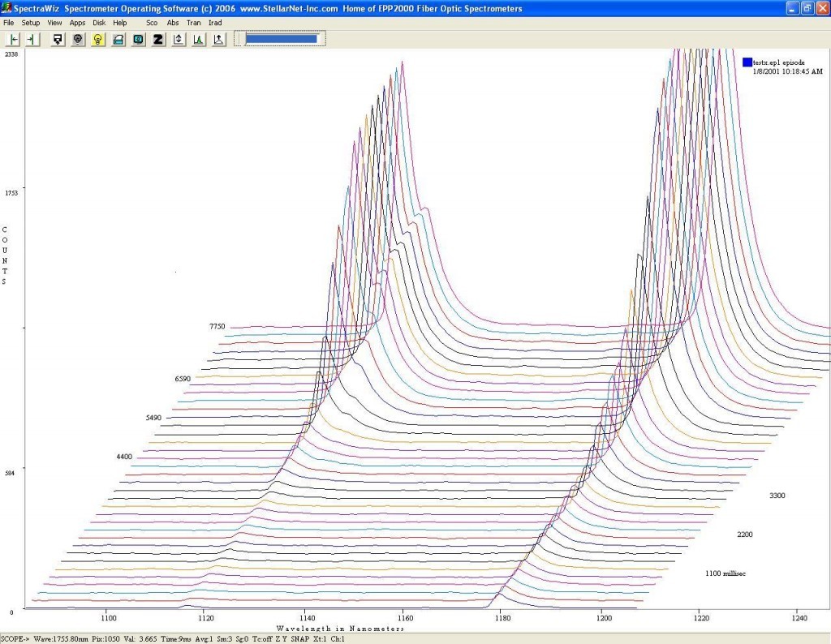This screenshot has height=644, width=831.
Task: Click the blue testtr.ep1 legend color square
Action: (747, 62)
